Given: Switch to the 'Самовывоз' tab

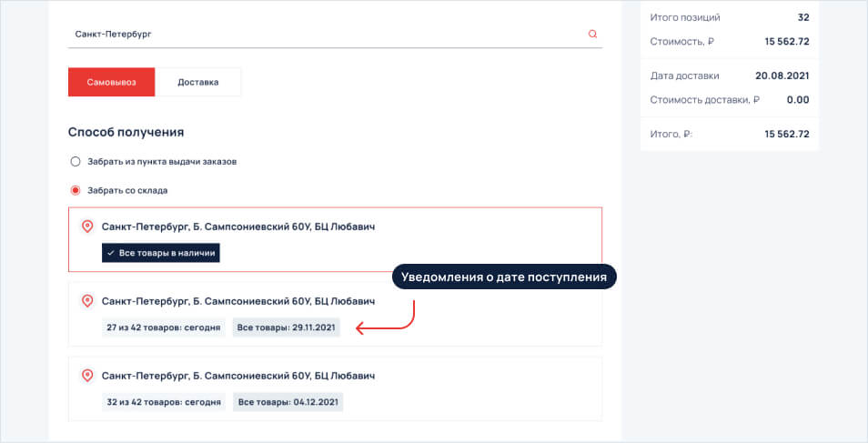Looking at the screenshot, I should pyautogui.click(x=111, y=82).
